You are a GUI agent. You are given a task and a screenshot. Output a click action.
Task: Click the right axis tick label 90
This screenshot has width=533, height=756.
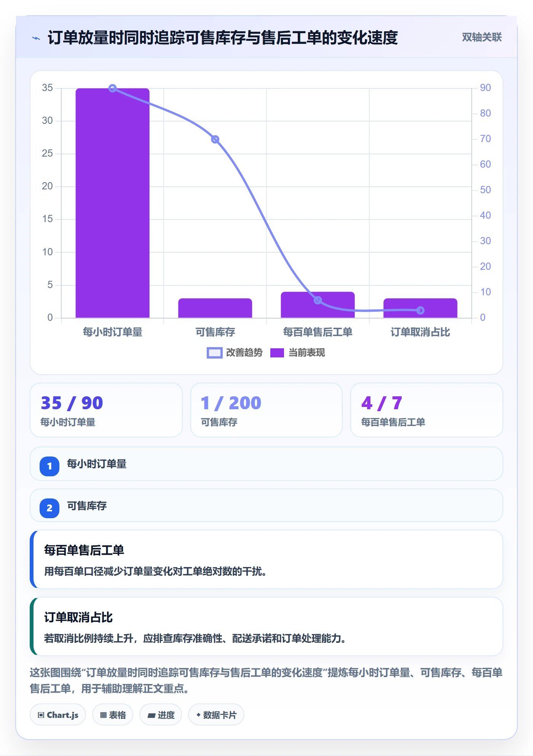[x=485, y=88]
